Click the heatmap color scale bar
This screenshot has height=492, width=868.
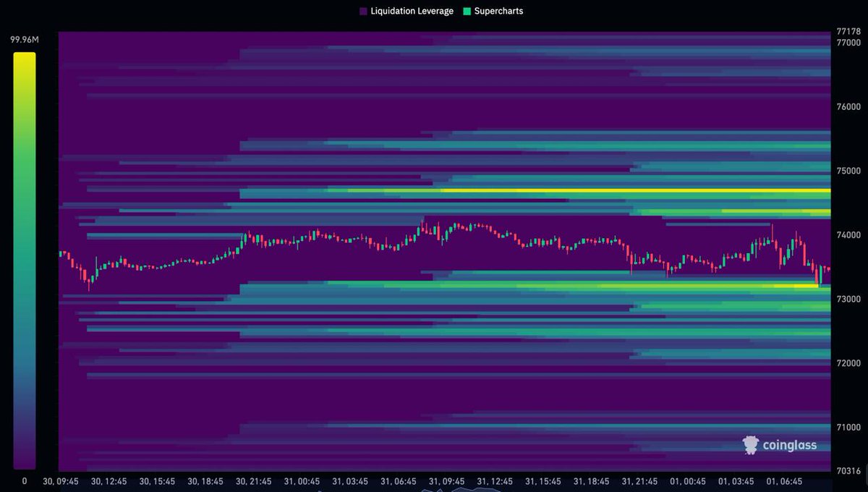24,260
